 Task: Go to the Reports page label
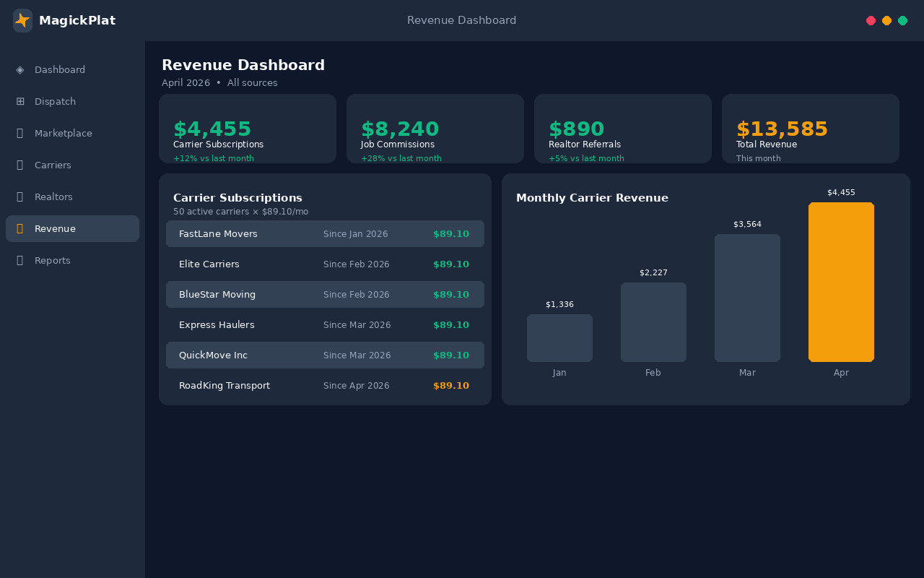point(53,261)
